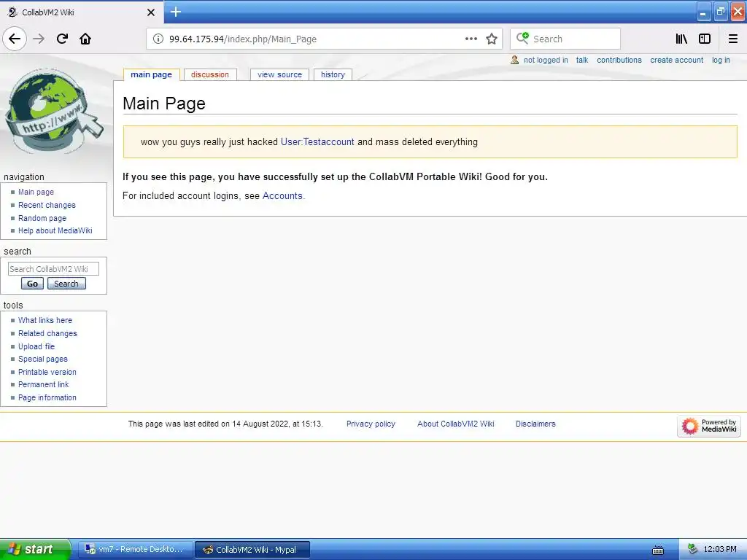This screenshot has height=560, width=747.
Task: Open Special pages link
Action: point(43,359)
